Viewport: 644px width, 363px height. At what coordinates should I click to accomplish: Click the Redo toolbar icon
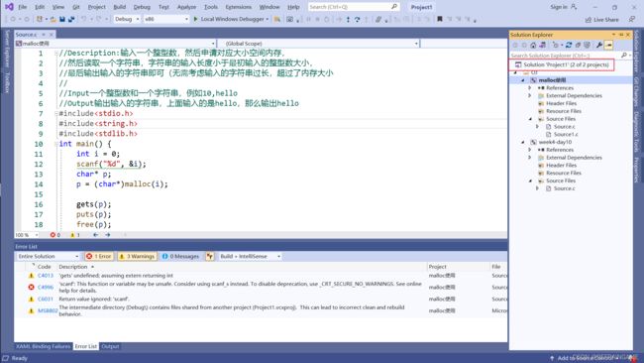pos(98,19)
